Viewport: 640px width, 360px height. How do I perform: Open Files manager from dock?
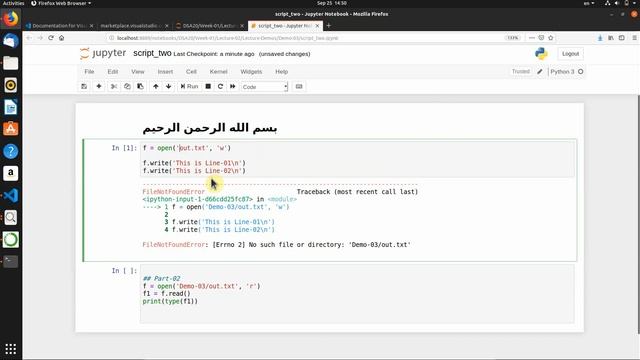(x=11, y=63)
